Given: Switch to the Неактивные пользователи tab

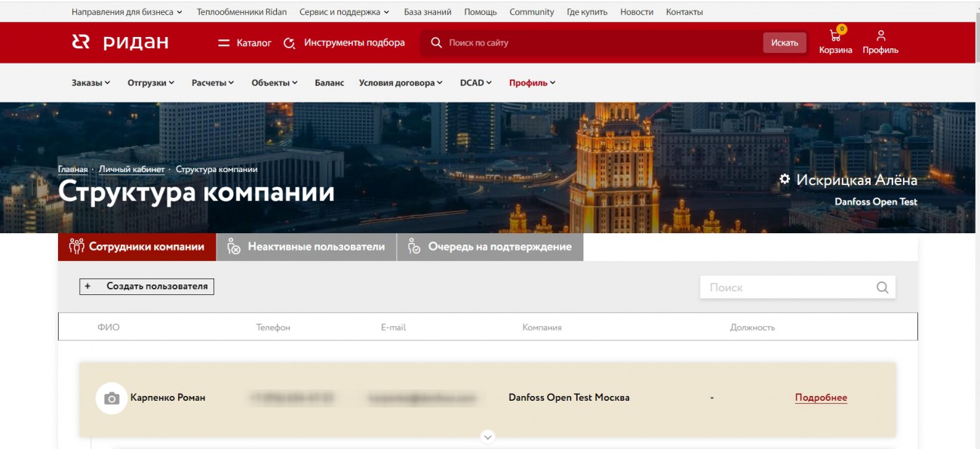Looking at the screenshot, I should pyautogui.click(x=305, y=245).
